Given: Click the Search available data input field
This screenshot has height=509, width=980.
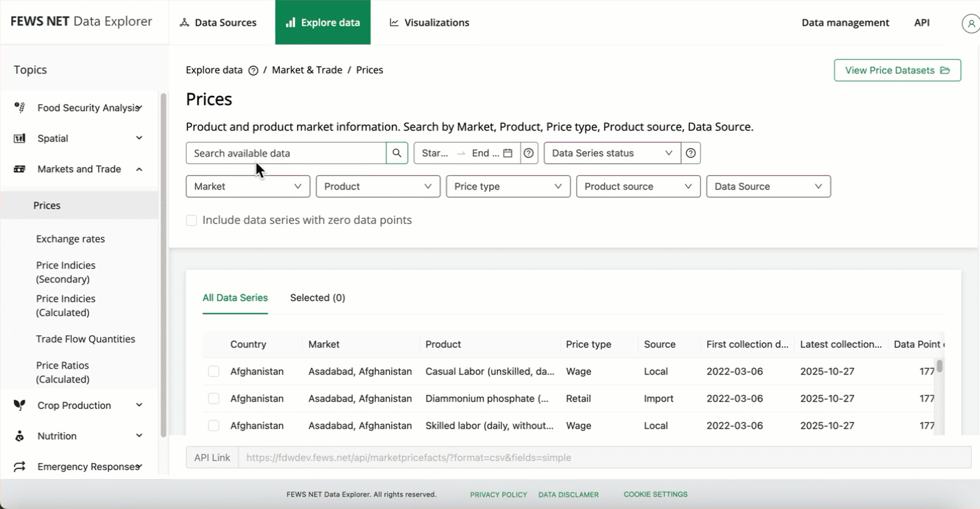Looking at the screenshot, I should tap(285, 153).
